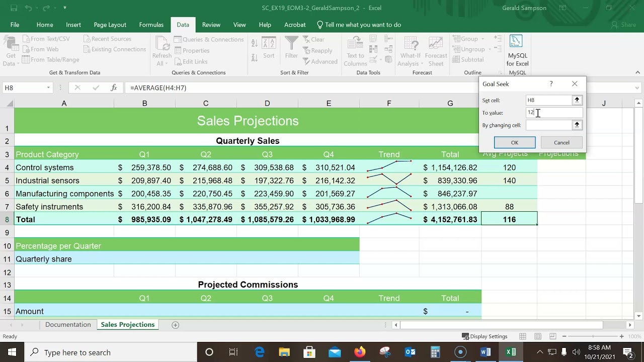Click the By changing cell field
644x362 pixels.
(x=549, y=125)
